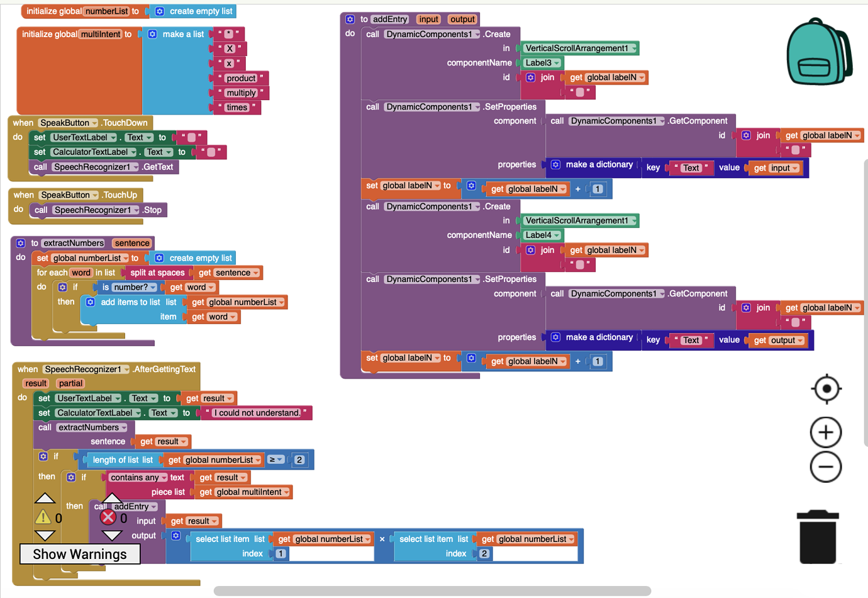Open mutator gear on addEntry procedure block
This screenshot has height=598, width=868.
click(350, 20)
